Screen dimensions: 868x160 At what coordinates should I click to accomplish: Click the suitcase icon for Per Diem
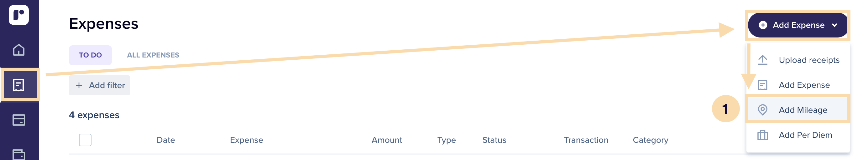(x=762, y=135)
